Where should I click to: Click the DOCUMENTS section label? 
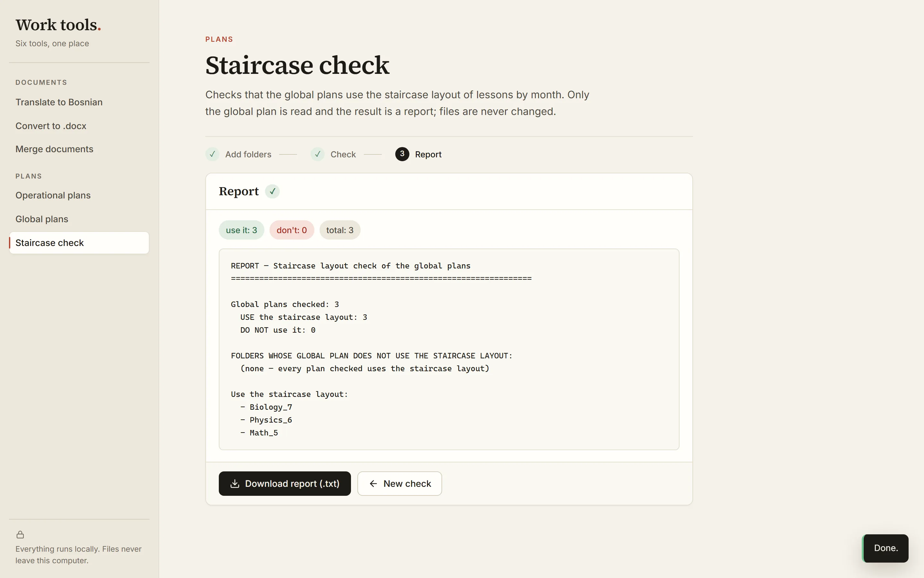(41, 83)
